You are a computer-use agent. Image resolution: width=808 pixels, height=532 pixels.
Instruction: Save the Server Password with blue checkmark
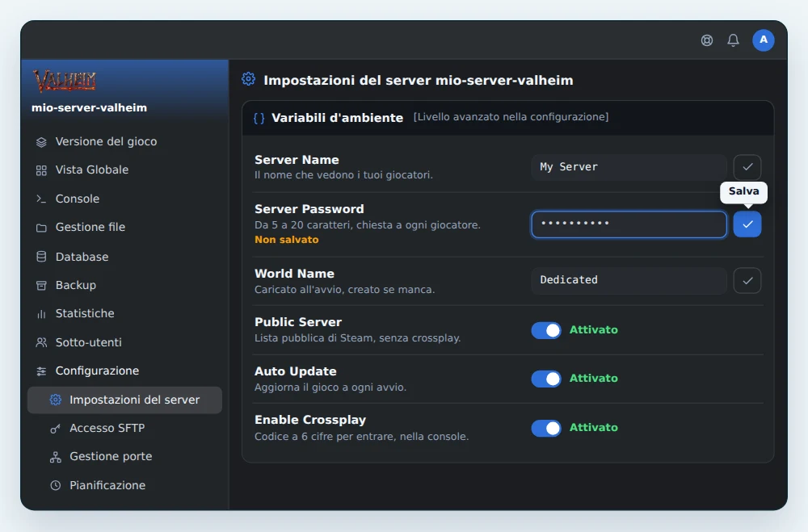[x=747, y=224]
